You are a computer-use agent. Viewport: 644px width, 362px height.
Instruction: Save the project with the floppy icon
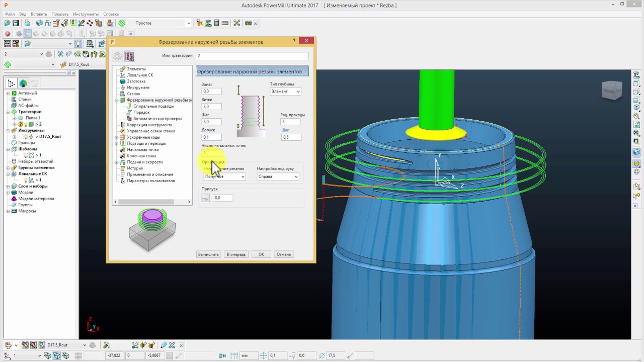tap(16, 23)
